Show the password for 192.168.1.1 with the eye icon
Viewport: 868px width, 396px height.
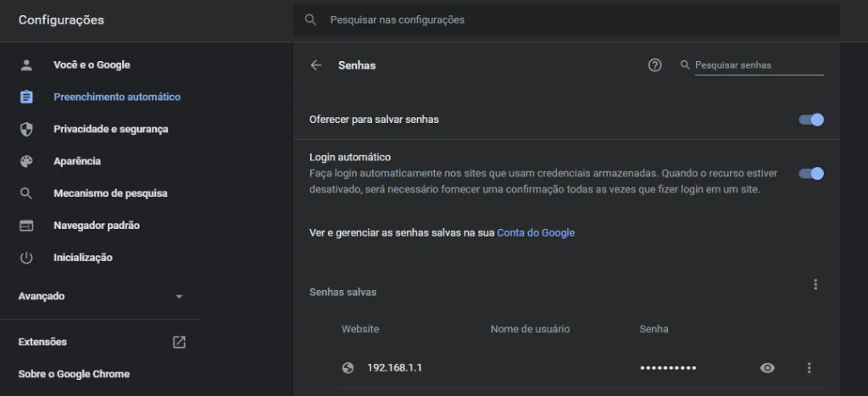(x=767, y=368)
